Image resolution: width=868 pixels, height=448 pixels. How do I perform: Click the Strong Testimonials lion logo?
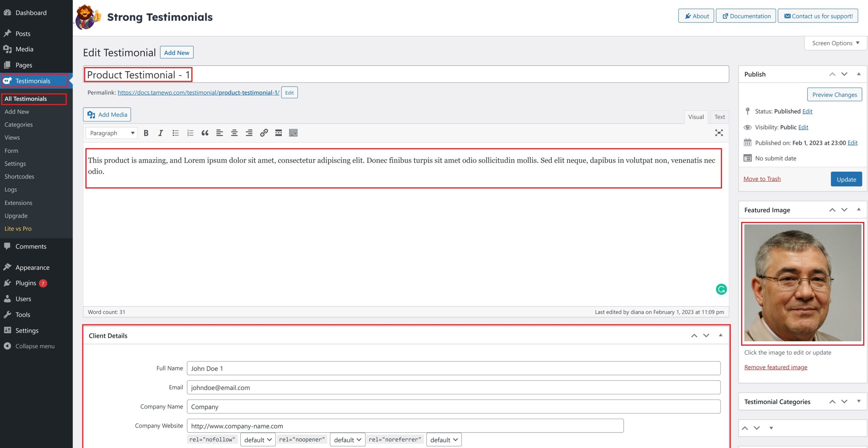(x=87, y=17)
